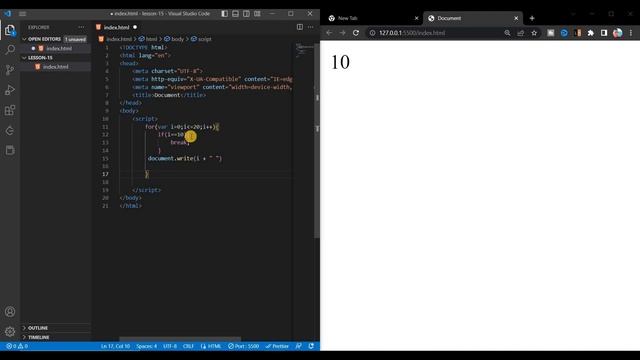Click the document.write line of code
Viewport: 640px width, 360px height.
(x=185, y=158)
